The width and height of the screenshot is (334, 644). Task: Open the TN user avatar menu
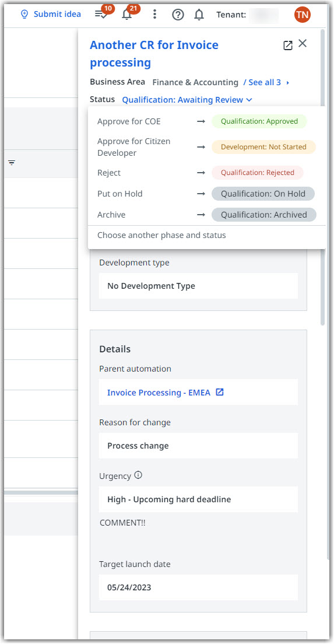pos(303,15)
